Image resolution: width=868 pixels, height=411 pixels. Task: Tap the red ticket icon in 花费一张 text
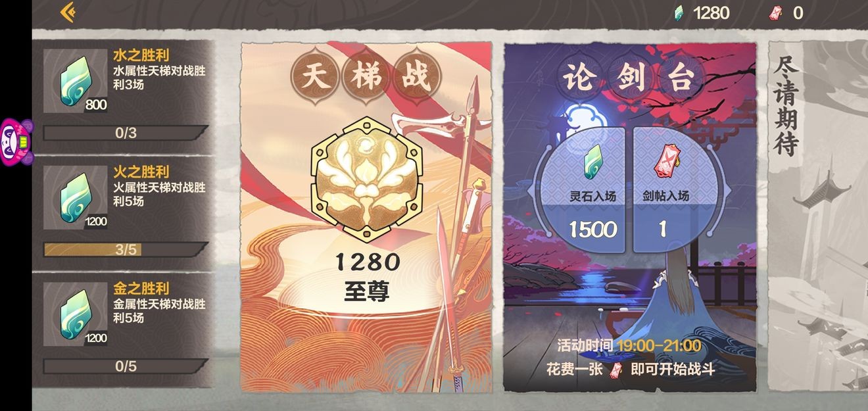616,370
